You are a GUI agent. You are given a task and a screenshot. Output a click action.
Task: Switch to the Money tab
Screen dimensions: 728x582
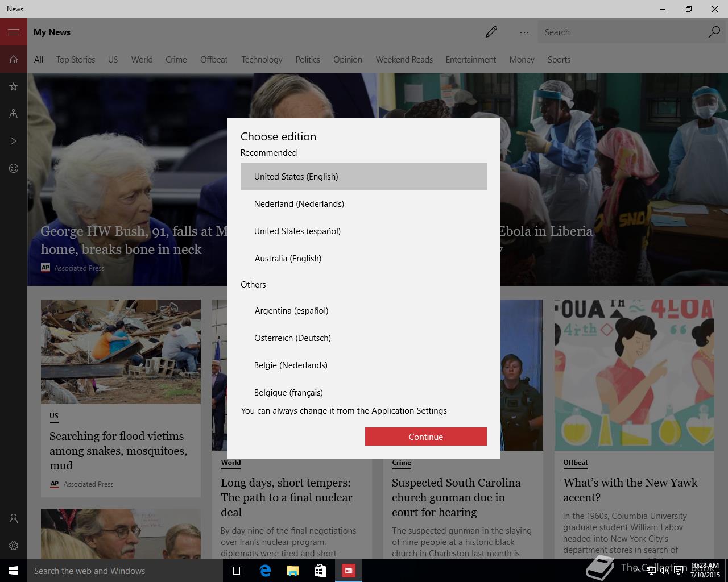click(x=522, y=59)
